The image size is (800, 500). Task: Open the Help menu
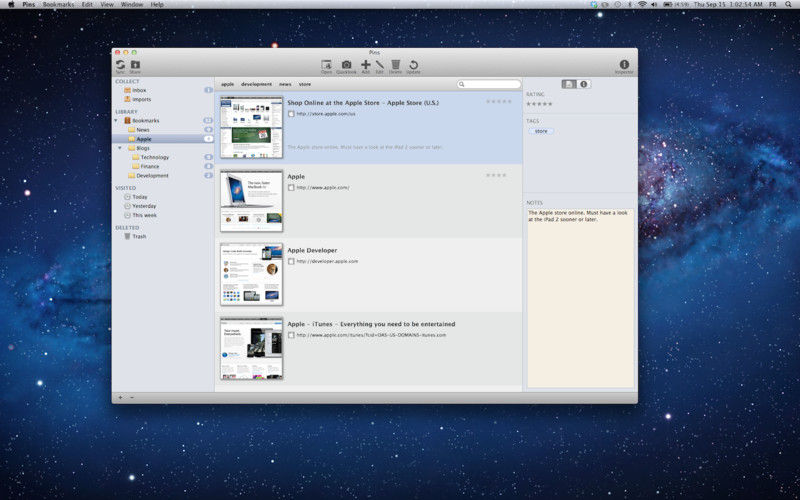click(x=157, y=5)
